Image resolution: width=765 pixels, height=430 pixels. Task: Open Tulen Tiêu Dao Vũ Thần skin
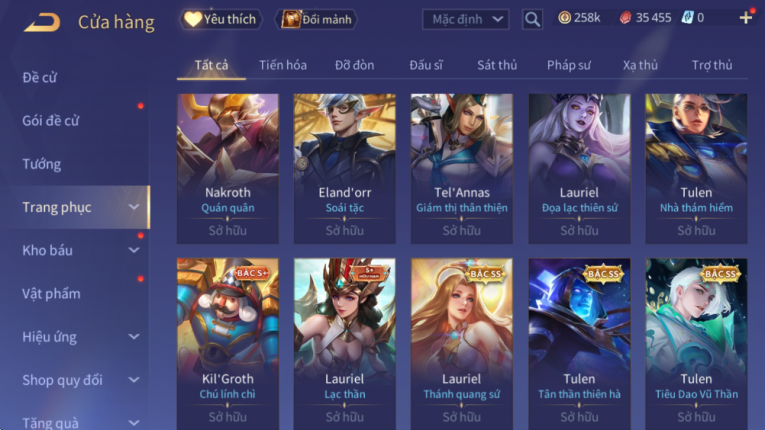(x=696, y=344)
